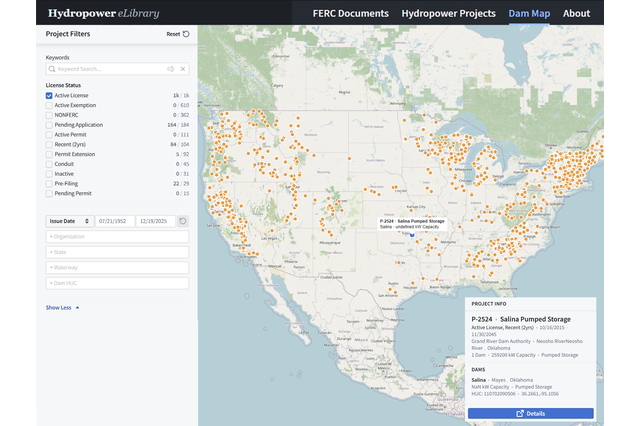
Task: Open the State filter dropdown
Action: [x=117, y=252]
